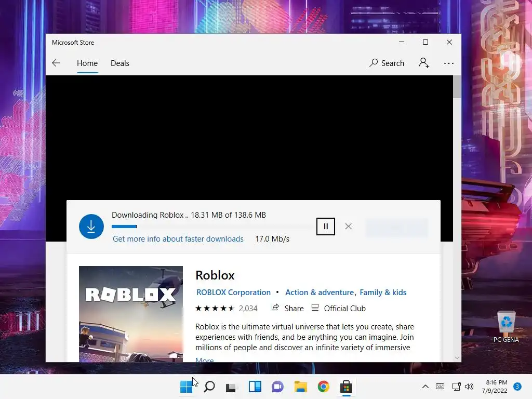Image resolution: width=532 pixels, height=399 pixels.
Task: Close the Microsoft Store window
Action: [x=449, y=42]
